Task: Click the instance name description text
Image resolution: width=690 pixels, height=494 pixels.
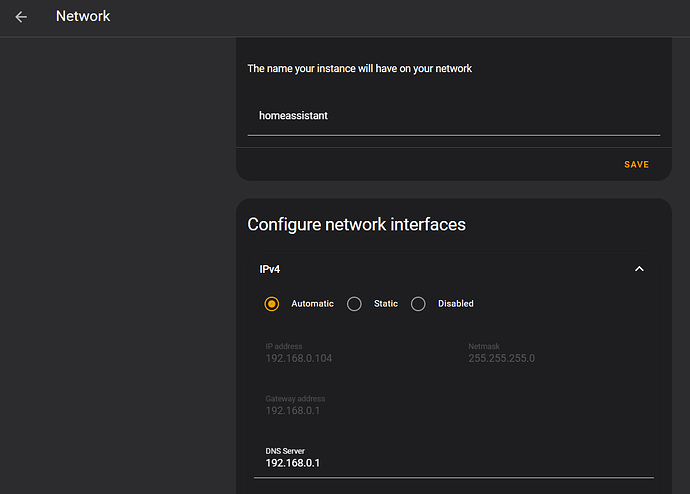Action: click(359, 68)
